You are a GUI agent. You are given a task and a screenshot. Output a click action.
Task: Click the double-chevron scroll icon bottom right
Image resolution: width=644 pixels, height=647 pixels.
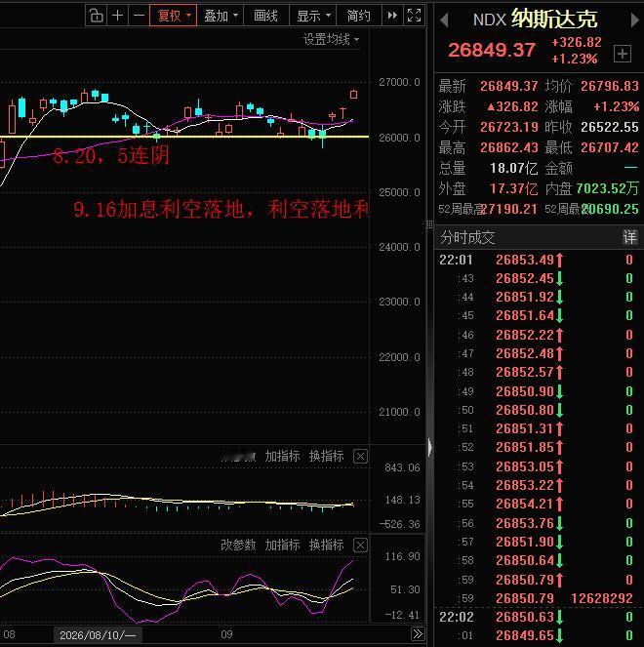(418, 633)
